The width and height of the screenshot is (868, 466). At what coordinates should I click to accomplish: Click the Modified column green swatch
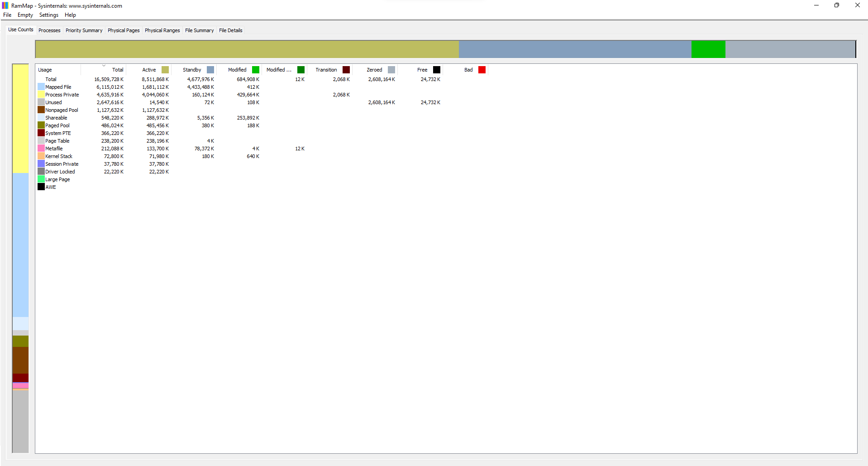pos(256,70)
